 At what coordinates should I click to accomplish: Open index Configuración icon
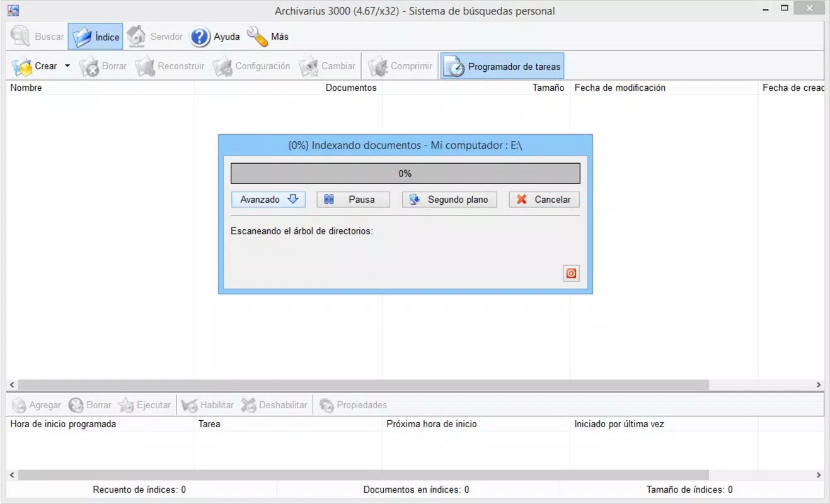(222, 67)
